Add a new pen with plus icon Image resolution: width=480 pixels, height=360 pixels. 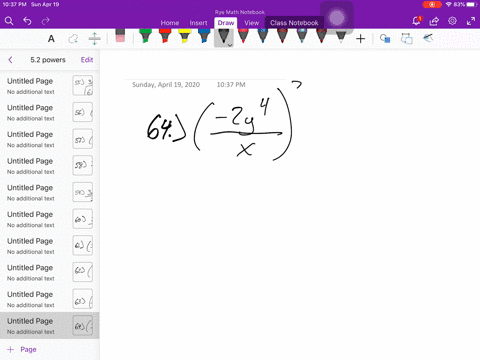pyautogui.click(x=360, y=39)
